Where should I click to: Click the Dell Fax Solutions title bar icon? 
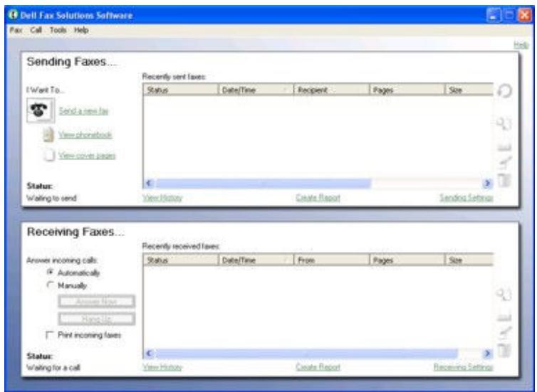coord(13,15)
